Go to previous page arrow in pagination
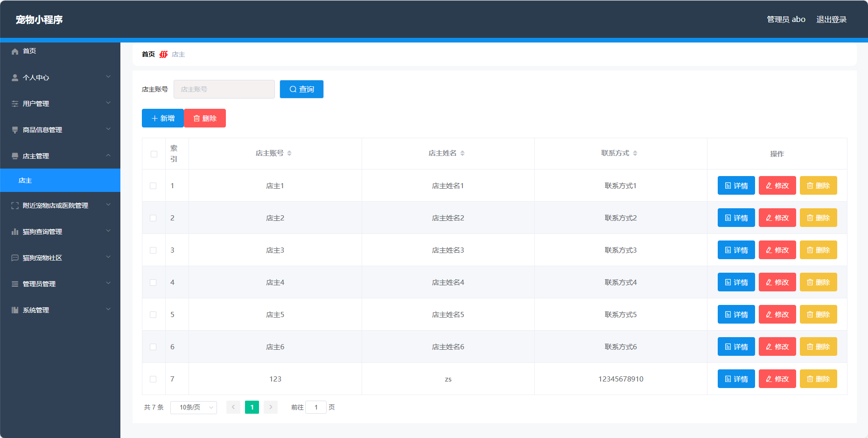This screenshot has height=438, width=868. pyautogui.click(x=233, y=407)
